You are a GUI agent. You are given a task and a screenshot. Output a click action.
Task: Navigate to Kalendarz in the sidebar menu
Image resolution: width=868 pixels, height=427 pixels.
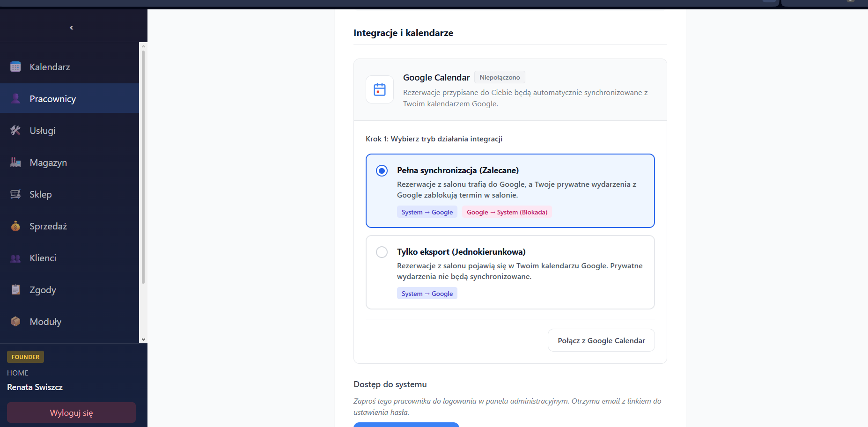pyautogui.click(x=50, y=66)
